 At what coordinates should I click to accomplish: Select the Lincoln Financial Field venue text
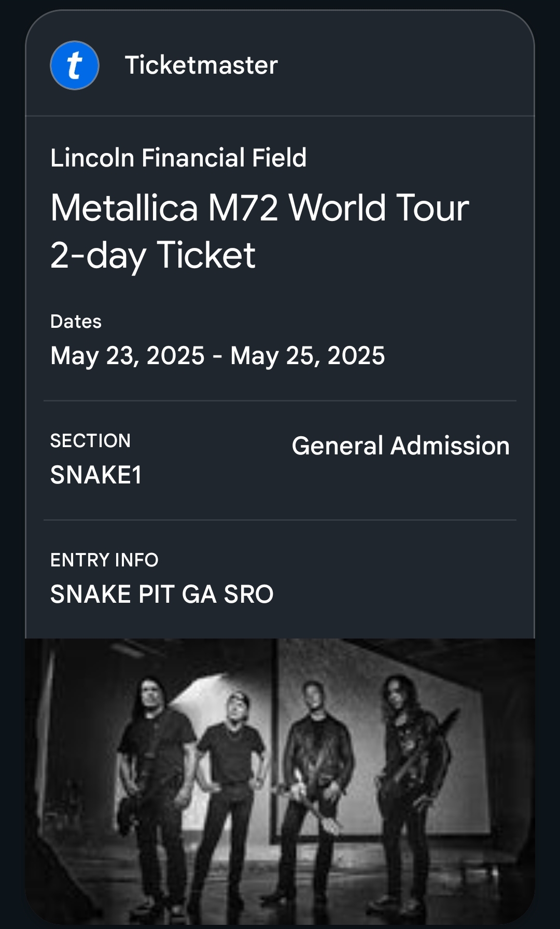(178, 158)
